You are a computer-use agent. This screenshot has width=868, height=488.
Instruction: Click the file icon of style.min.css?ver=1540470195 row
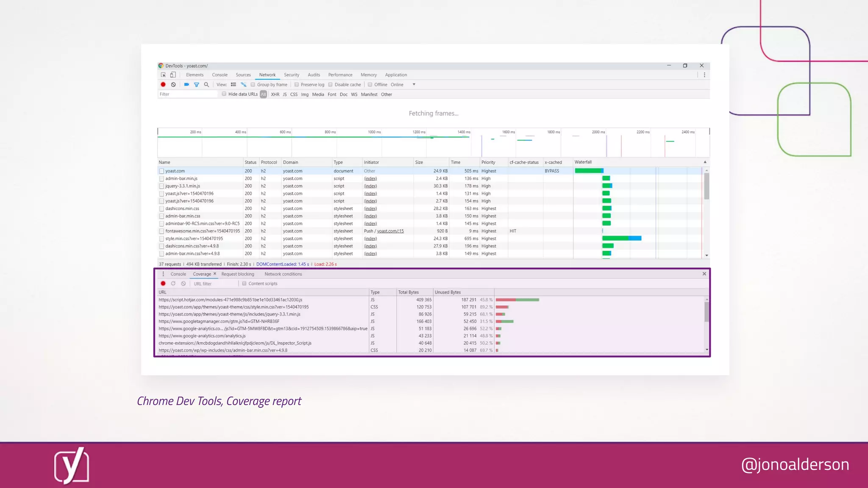tap(161, 238)
